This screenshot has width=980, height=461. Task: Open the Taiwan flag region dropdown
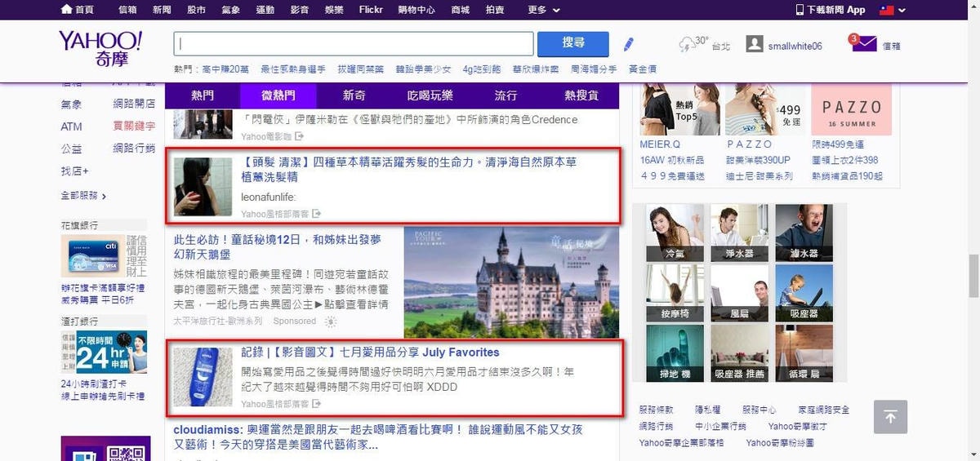coord(889,10)
